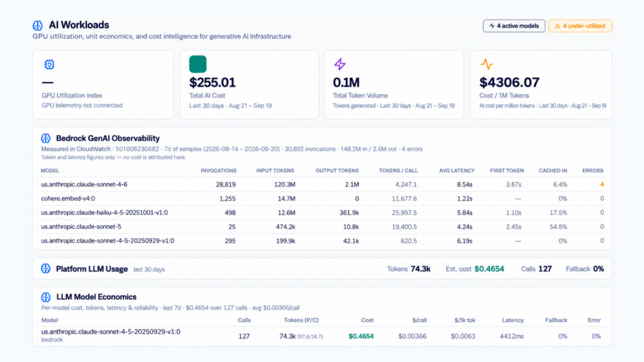Open the 4 active models badge
Image resolution: width=644 pixels, height=362 pixels.
coord(514,26)
